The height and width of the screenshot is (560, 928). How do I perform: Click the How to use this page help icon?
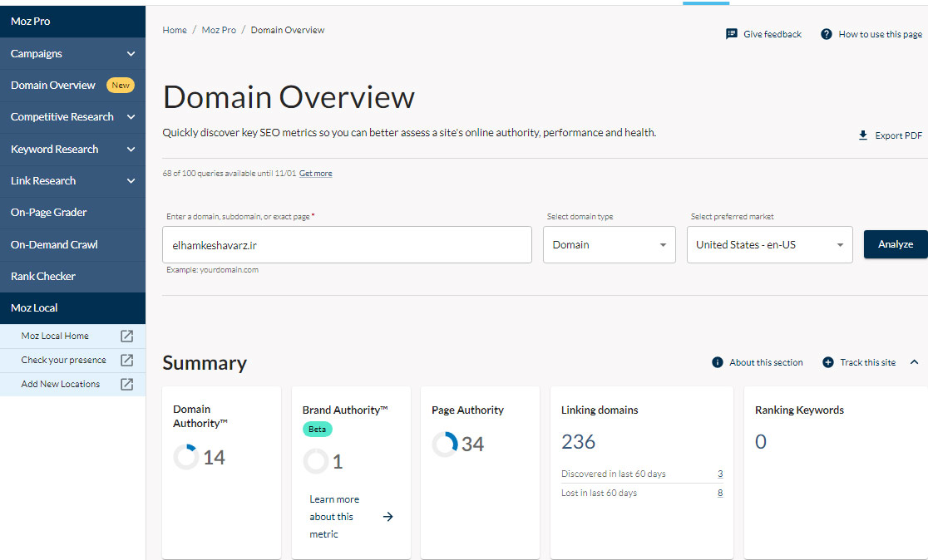(x=826, y=34)
